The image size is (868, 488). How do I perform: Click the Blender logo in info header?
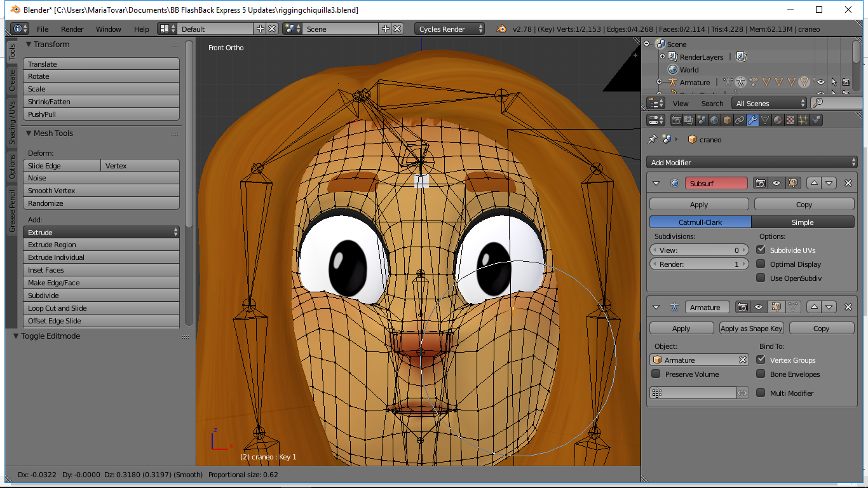(x=501, y=29)
